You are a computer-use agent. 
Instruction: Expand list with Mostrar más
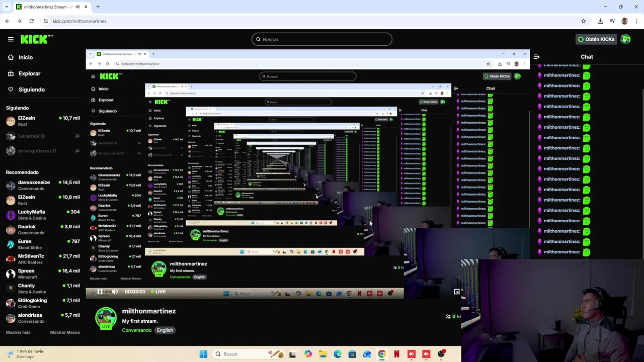(x=18, y=332)
